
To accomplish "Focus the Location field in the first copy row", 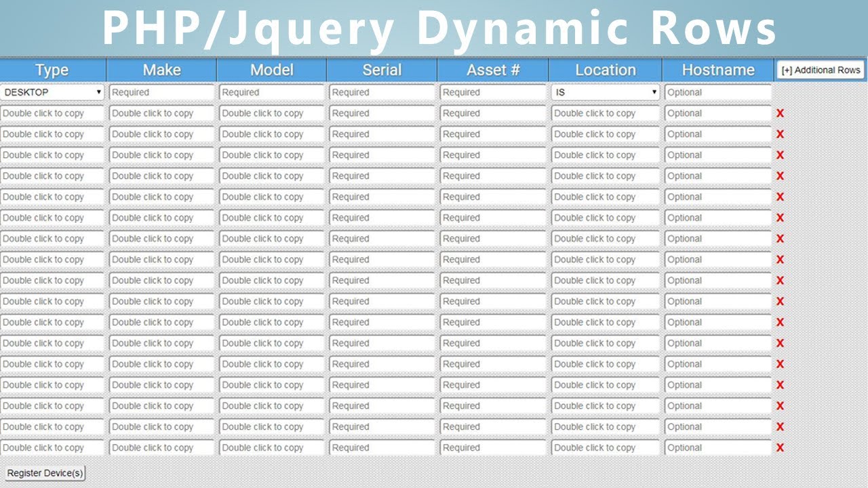I will tap(605, 113).
